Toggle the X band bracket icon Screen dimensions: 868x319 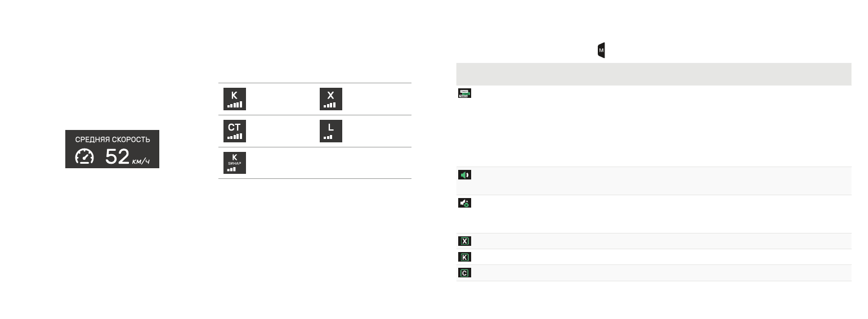464,241
